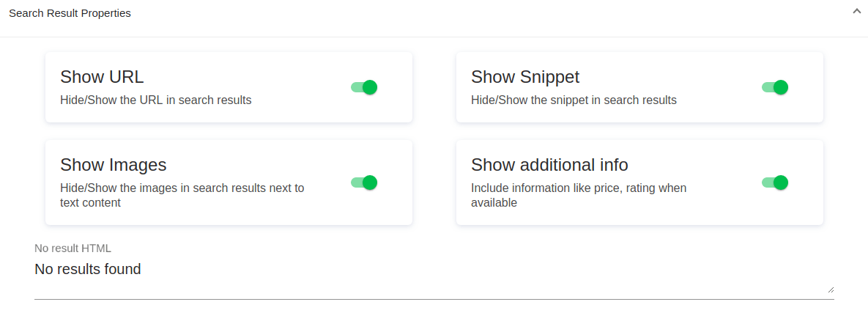
Task: Click the URL hide/show description text
Action: (x=155, y=100)
